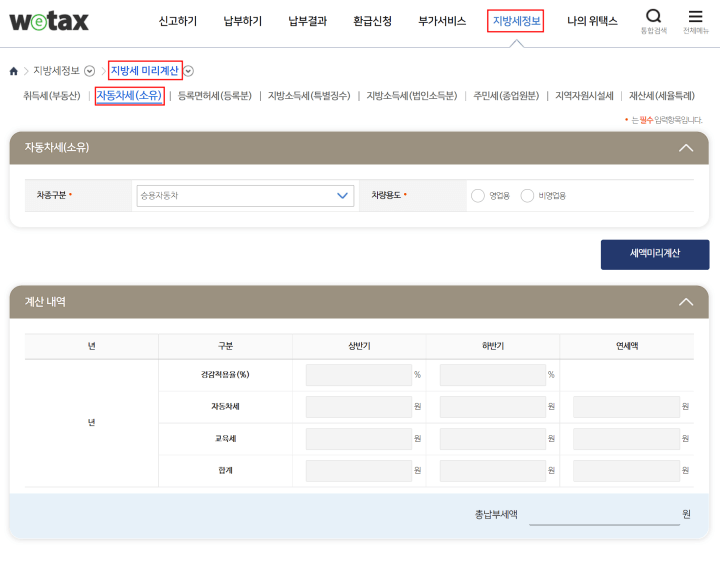This screenshot has height=561, width=720.
Task: Click 상반기 교육세 field
Action: pos(359,438)
